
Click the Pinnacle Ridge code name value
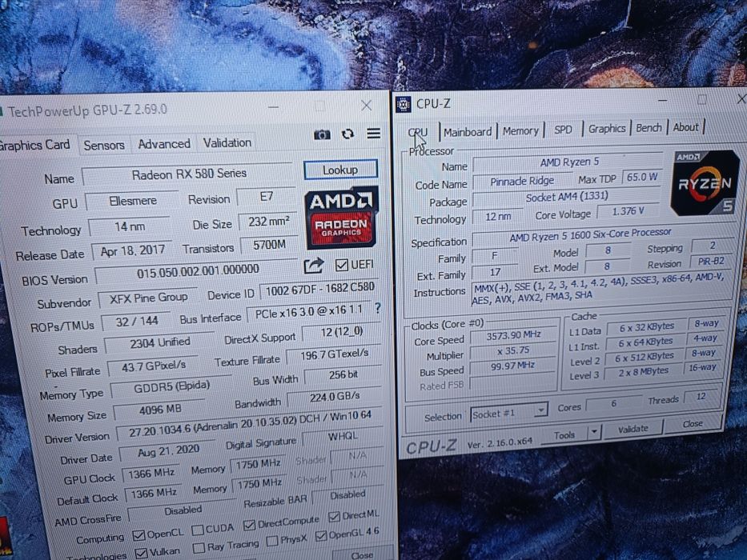click(522, 181)
